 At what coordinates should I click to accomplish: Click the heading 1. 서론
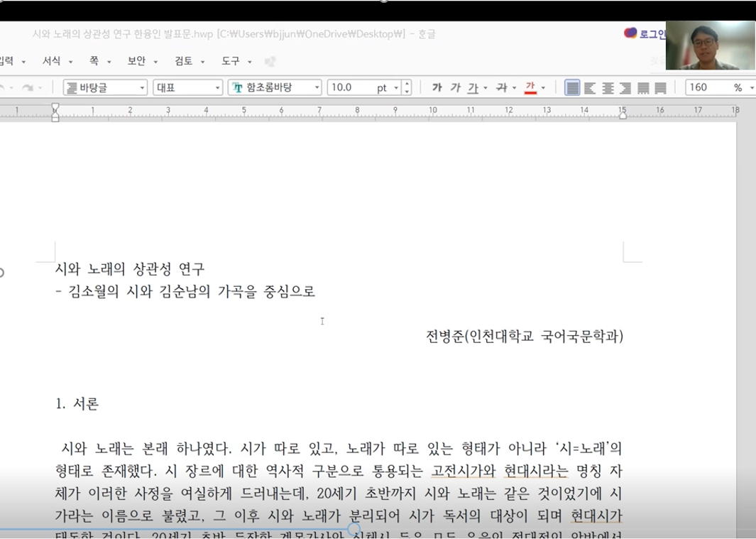tap(77, 403)
